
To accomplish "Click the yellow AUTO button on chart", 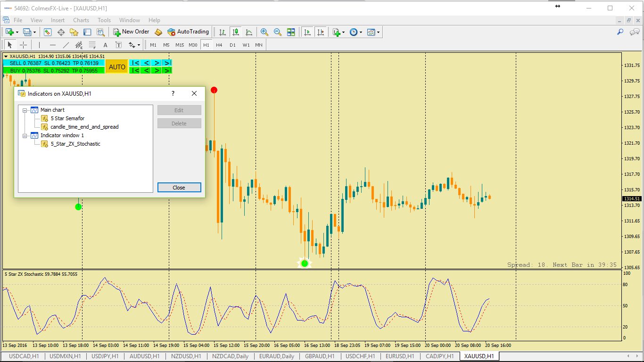I will [x=117, y=67].
